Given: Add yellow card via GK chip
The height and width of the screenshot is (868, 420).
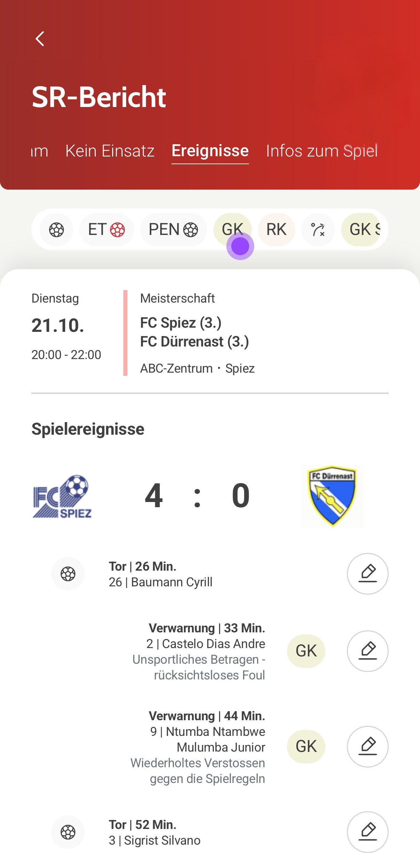Looking at the screenshot, I should (232, 229).
